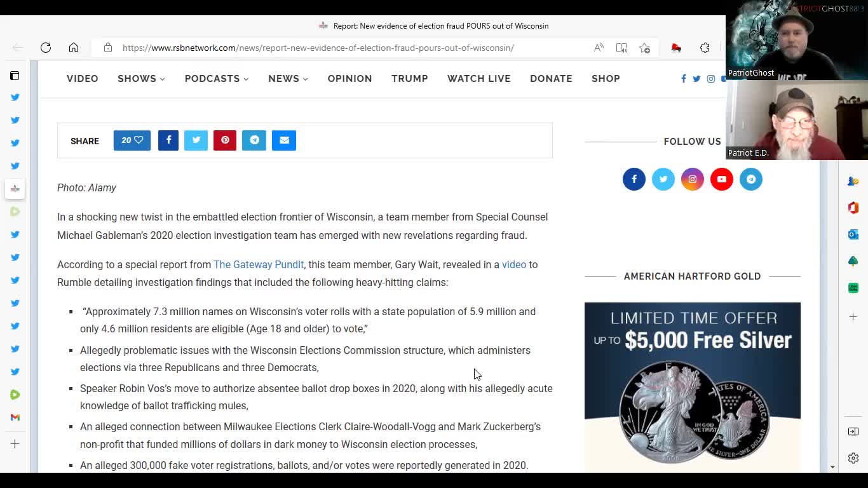Click the header Facebook icon beside Shop
This screenshot has height=488, width=868.
click(x=684, y=79)
